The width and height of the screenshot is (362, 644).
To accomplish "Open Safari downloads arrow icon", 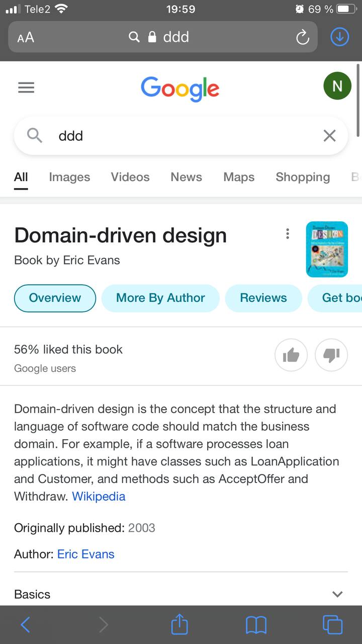I will (340, 37).
